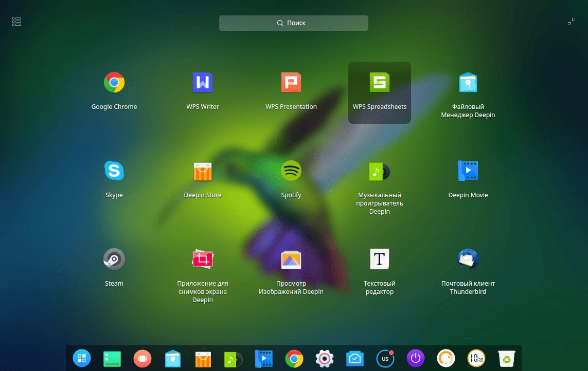Click the orange ring dock plugin icon

446,358
